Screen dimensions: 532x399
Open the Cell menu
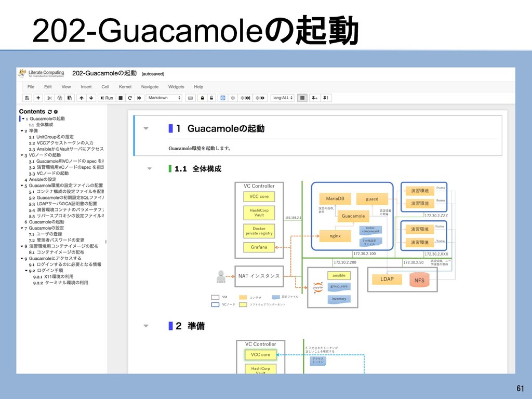point(105,87)
